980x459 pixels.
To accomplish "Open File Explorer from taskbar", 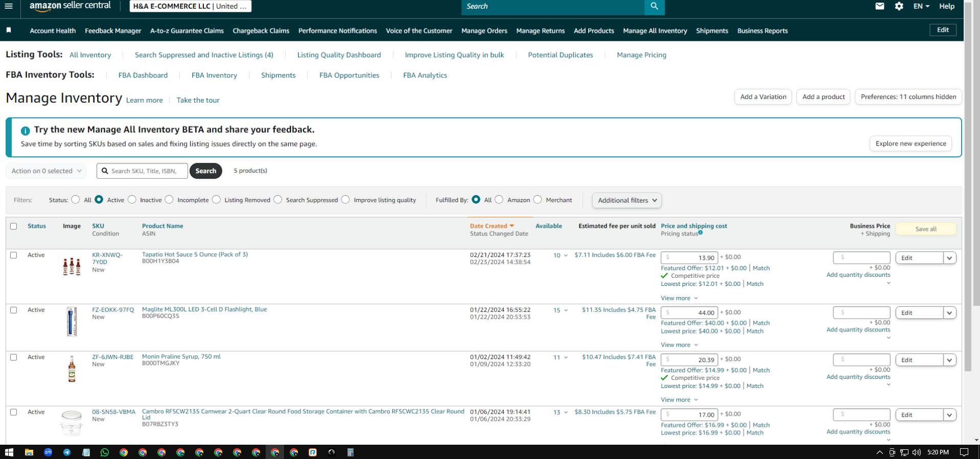I will pyautogui.click(x=29, y=452).
